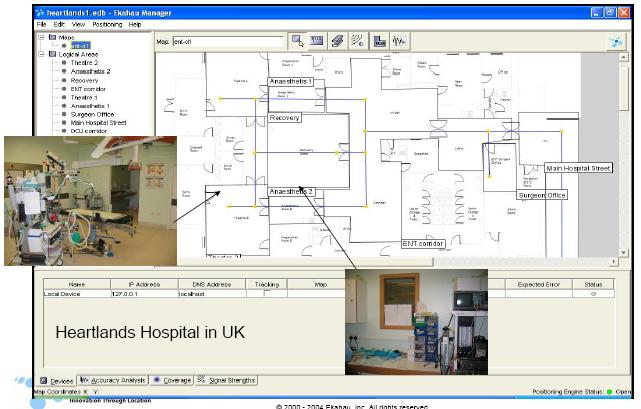Open the Positioning menu
The image size is (641, 409).
point(107,25)
